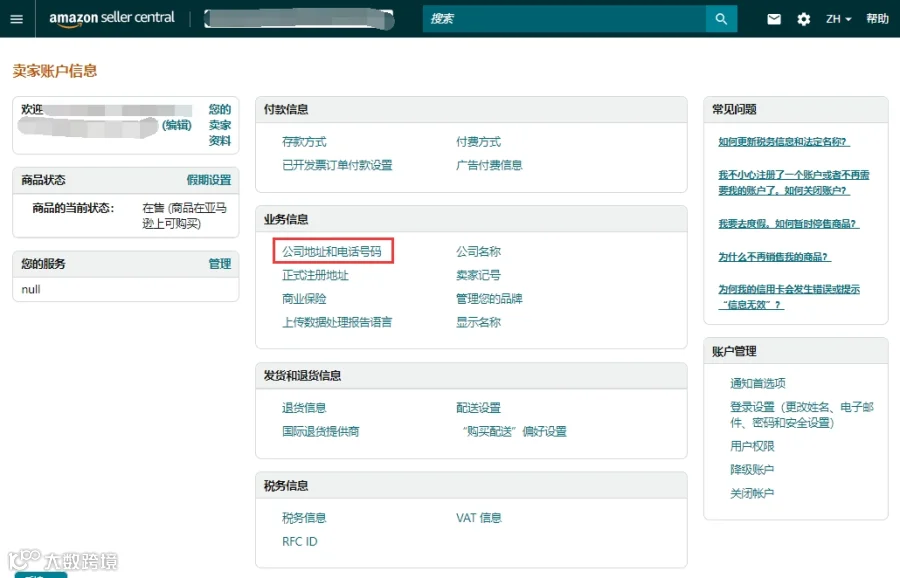
Task: Open the mail messages icon
Action: coord(774,19)
